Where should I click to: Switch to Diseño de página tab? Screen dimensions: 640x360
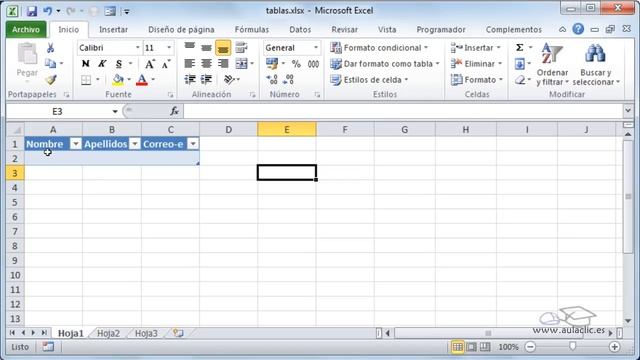(x=181, y=29)
